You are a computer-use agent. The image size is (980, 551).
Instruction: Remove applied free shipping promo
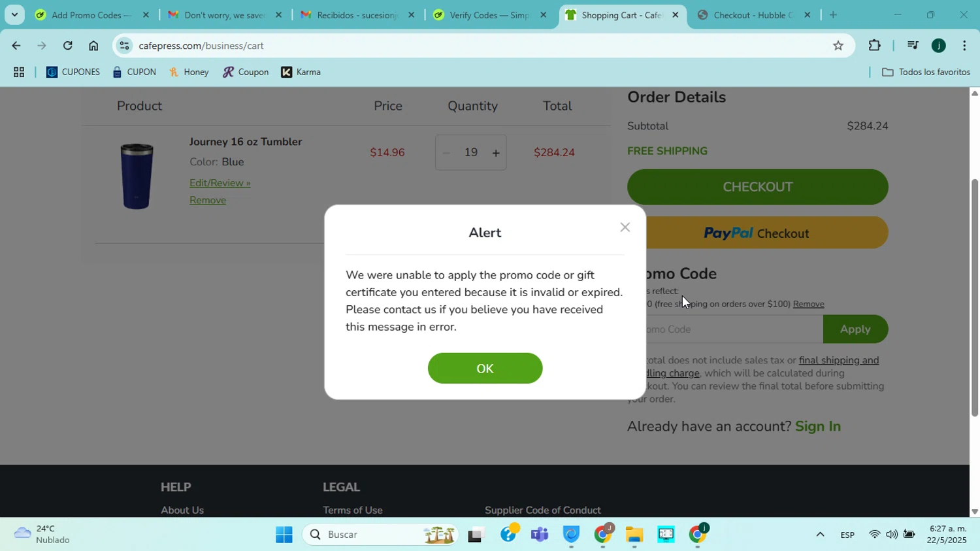808,304
